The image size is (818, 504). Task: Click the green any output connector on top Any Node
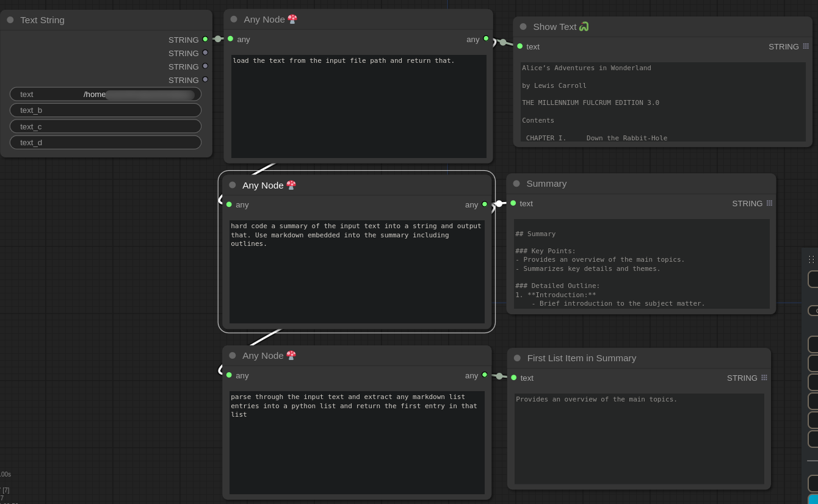(x=485, y=38)
